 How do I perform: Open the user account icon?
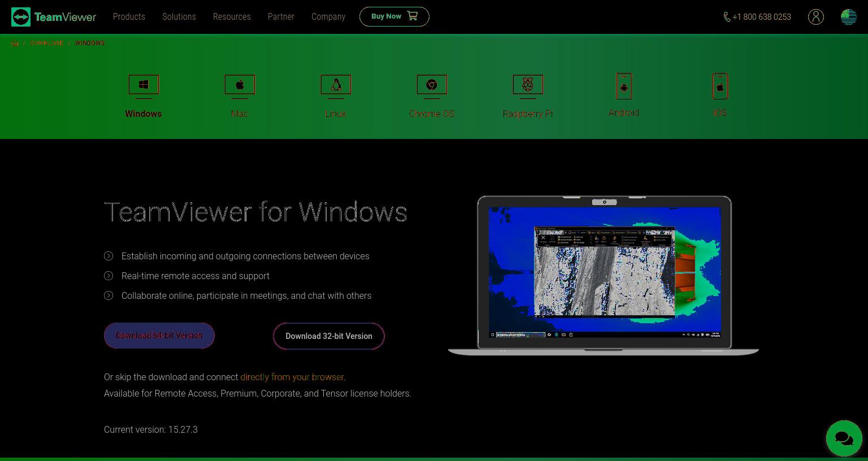tap(816, 17)
